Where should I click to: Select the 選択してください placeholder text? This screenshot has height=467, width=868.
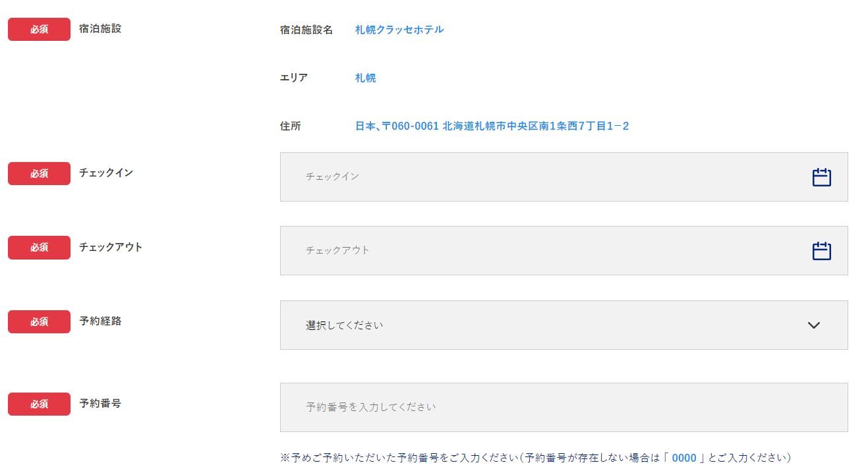coord(345,325)
